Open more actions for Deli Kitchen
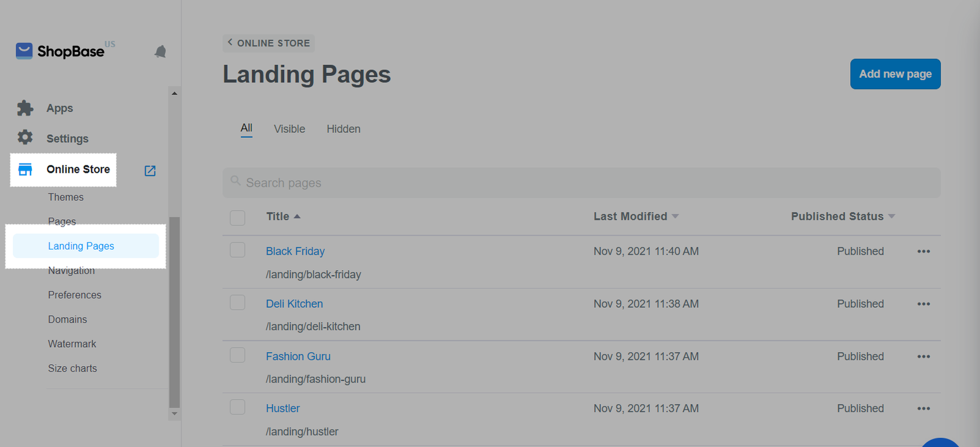Viewport: 980px width, 447px height. coord(923,304)
